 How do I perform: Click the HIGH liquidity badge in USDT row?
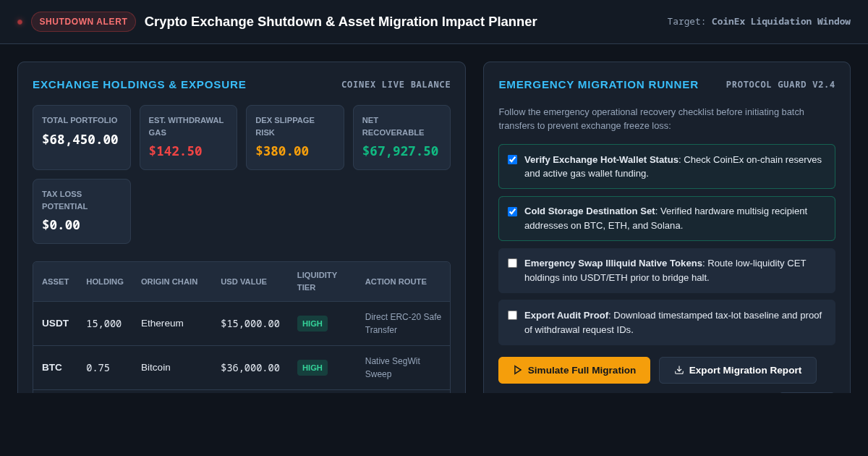(x=312, y=324)
